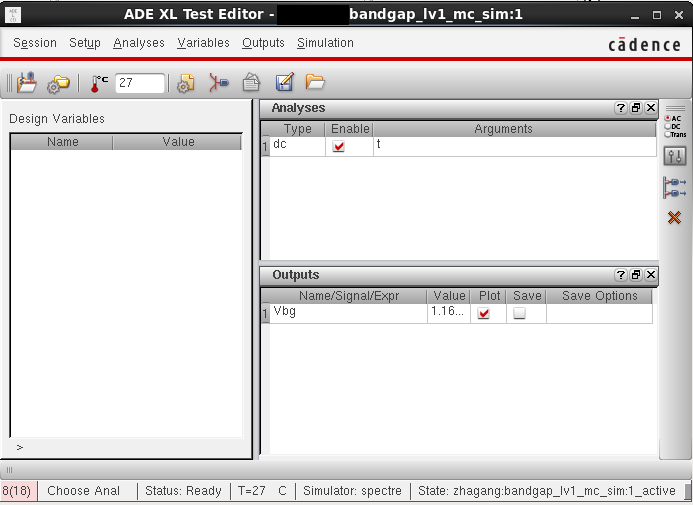Viewport: 693px width, 505px height.
Task: Click the Design Variables Name column header
Action: coord(62,142)
